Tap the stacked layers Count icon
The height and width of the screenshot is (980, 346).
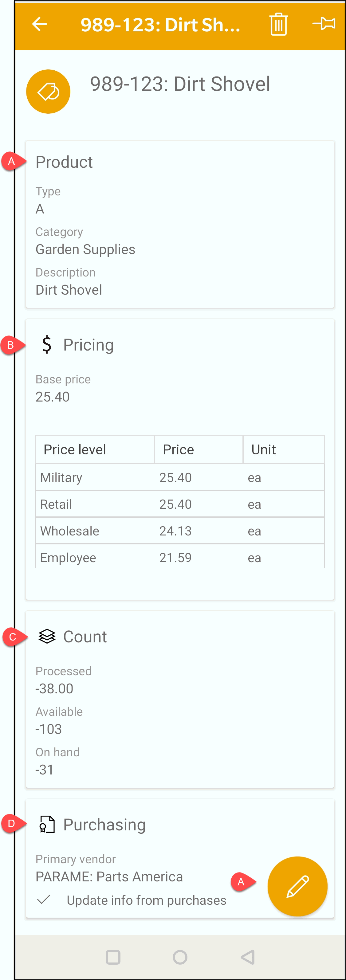tap(47, 636)
